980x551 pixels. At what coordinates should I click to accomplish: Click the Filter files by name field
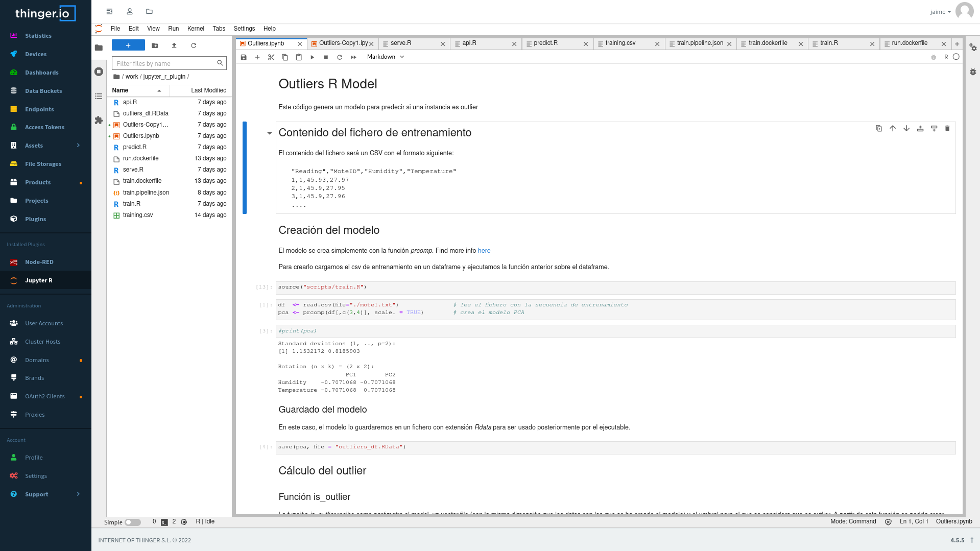(x=164, y=63)
